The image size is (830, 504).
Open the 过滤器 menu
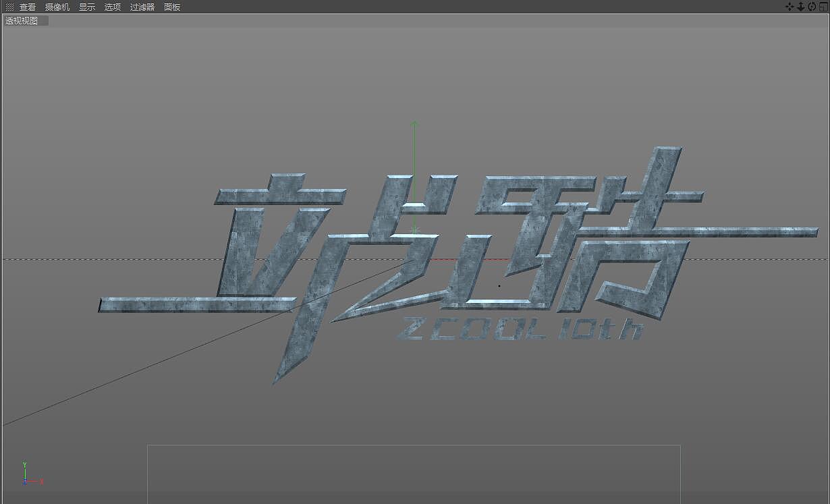(142, 7)
